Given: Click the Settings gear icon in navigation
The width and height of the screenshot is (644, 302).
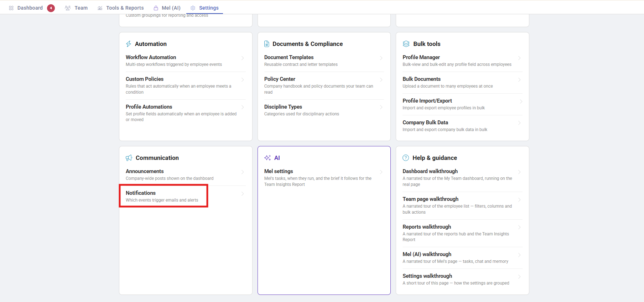Looking at the screenshot, I should click(193, 8).
